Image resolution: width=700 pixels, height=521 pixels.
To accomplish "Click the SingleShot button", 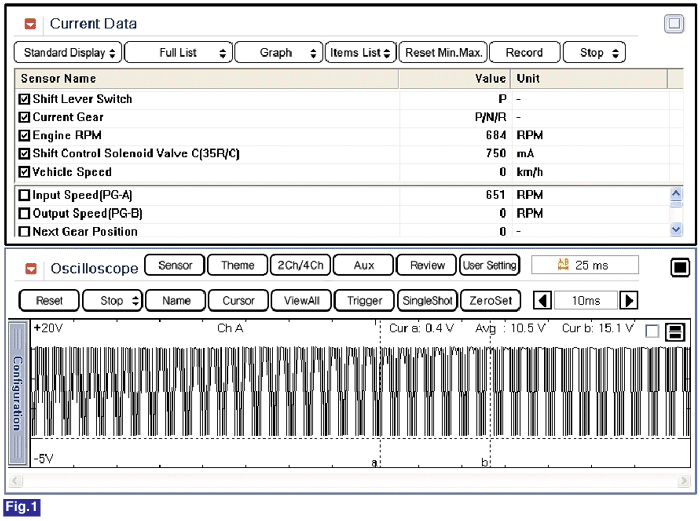I will pos(427,300).
